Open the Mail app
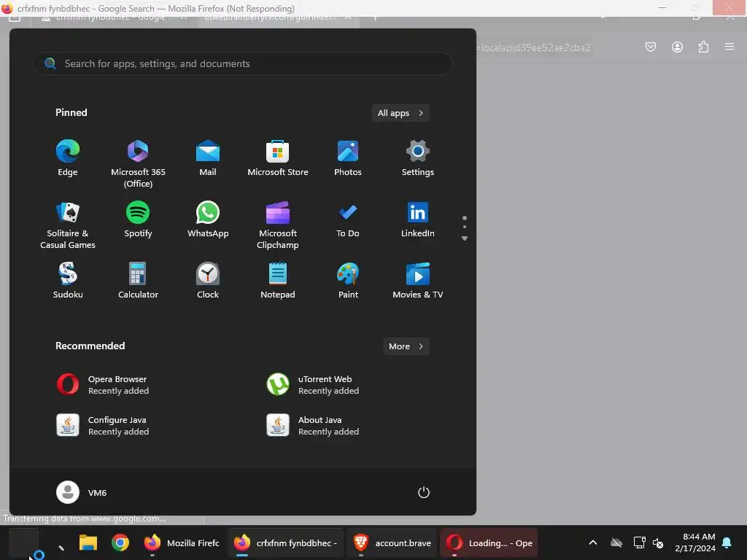 coord(208,158)
